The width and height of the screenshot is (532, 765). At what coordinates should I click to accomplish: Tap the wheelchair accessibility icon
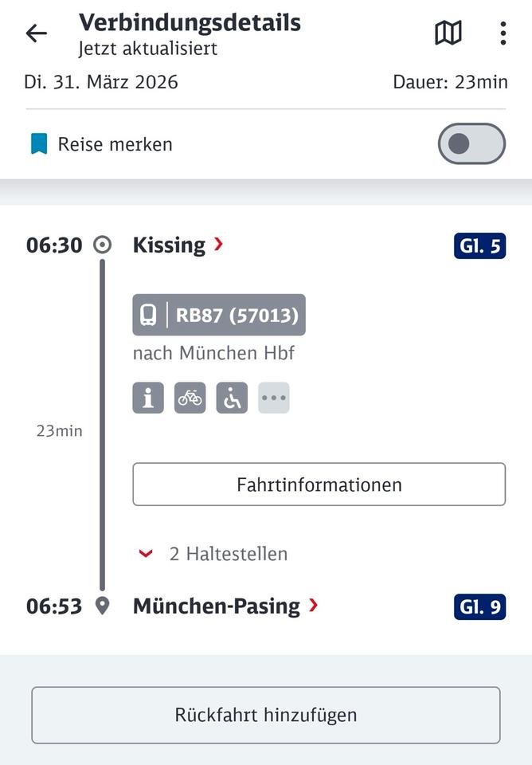[x=232, y=398]
